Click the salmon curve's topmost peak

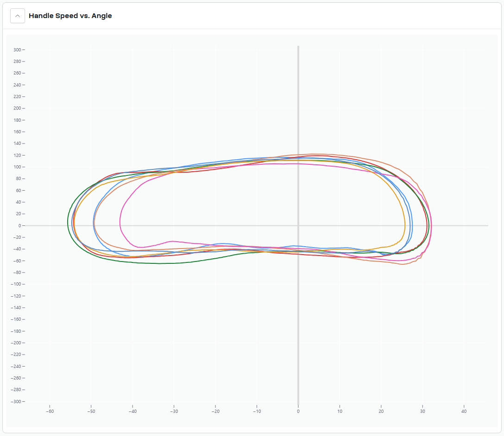[x=315, y=154]
